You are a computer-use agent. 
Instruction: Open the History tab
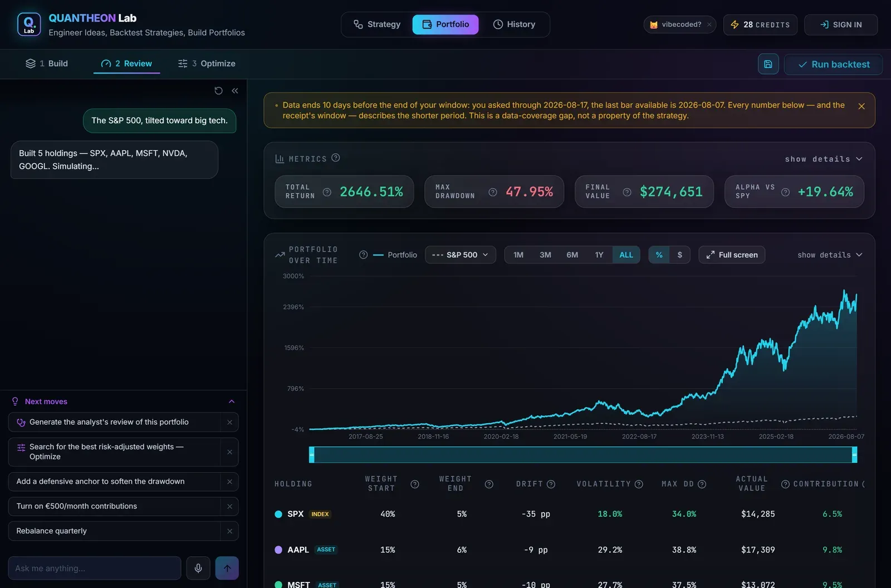point(514,24)
